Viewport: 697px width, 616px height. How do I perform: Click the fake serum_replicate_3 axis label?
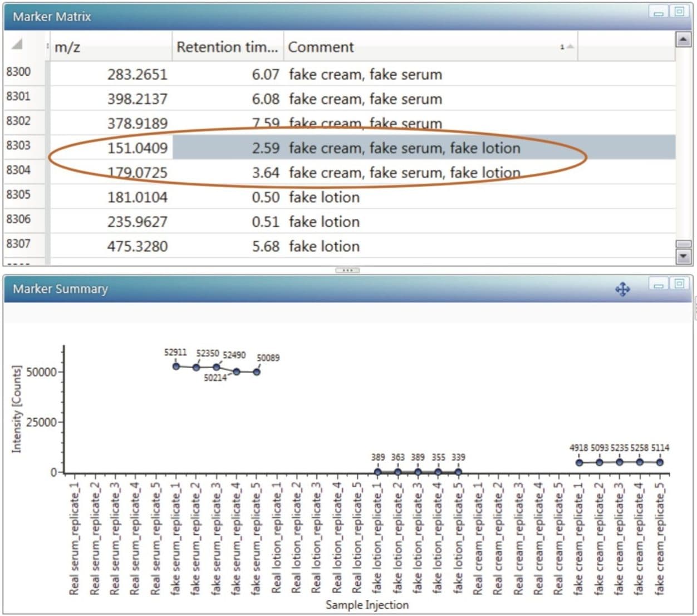pyautogui.click(x=216, y=537)
